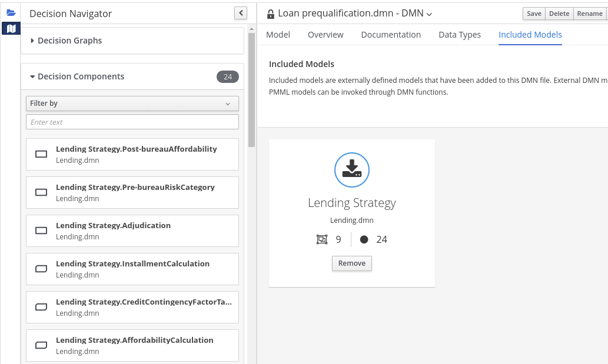Open the Documentation tab
The image size is (608, 364).
coord(391,35)
